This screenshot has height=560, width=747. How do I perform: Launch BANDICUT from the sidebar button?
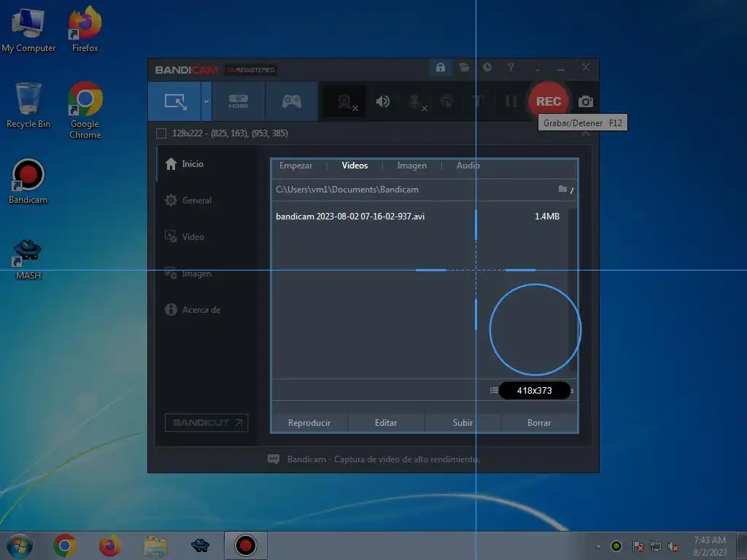[206, 423]
